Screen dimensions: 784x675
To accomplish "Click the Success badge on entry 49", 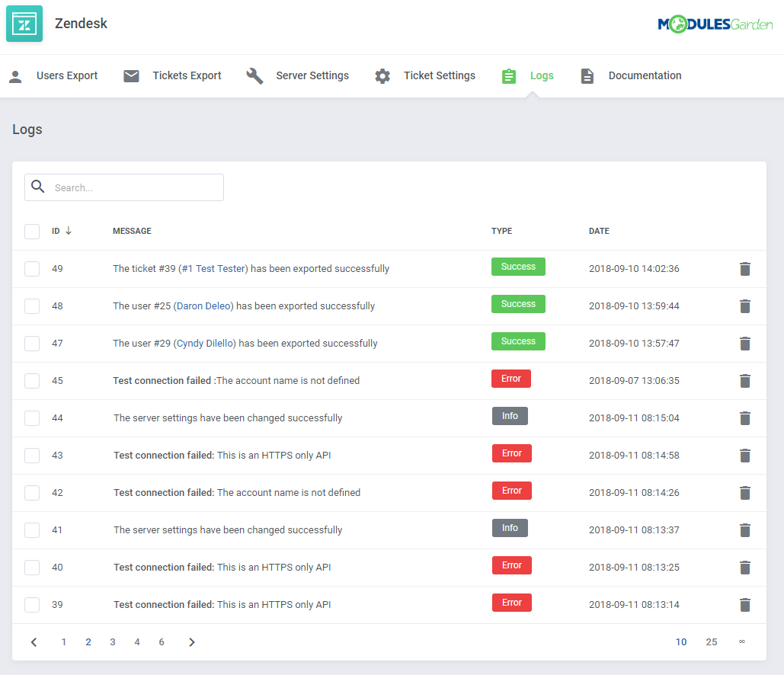I will pyautogui.click(x=518, y=267).
